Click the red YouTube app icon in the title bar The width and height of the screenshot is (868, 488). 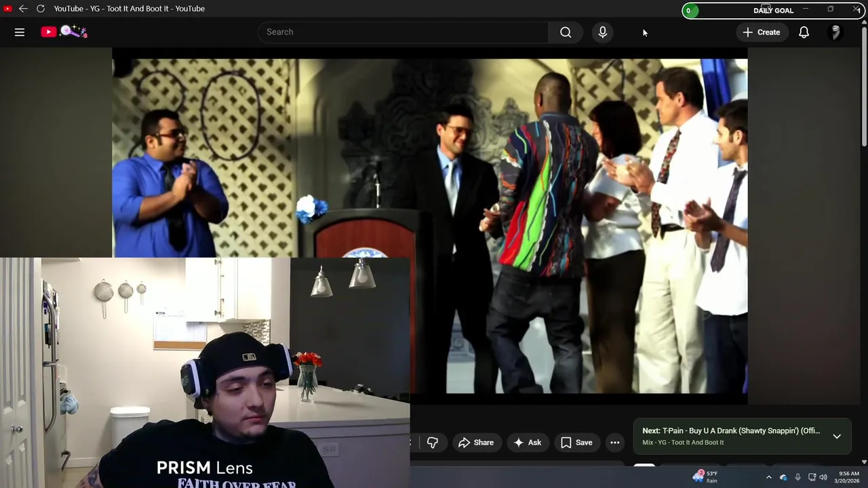(x=7, y=9)
